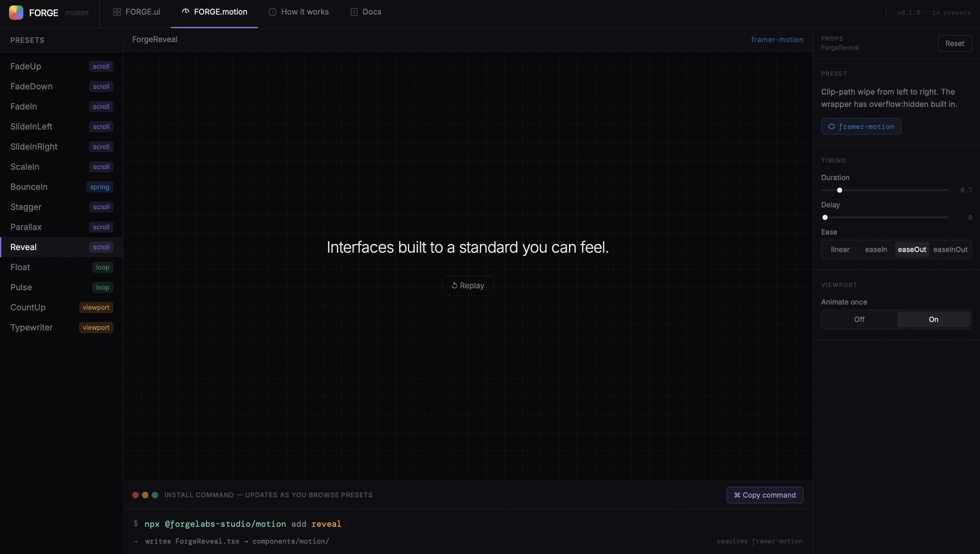
Task: Select the SlideInLeft preset
Action: [61, 127]
